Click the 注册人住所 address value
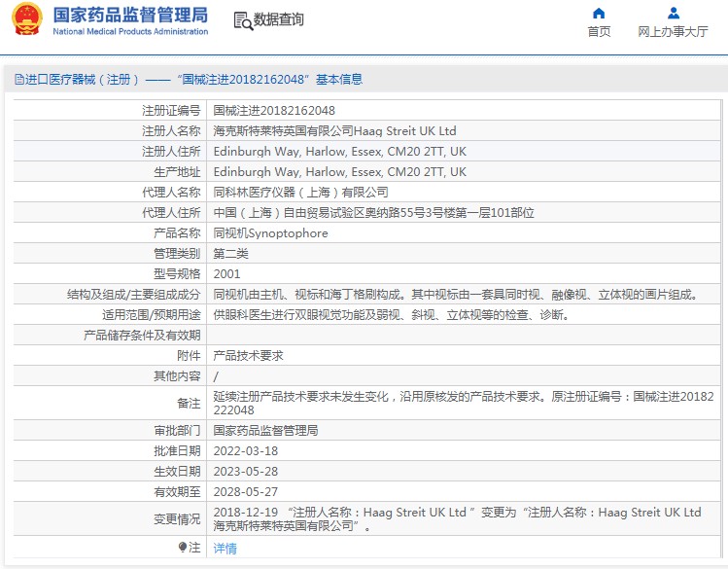This screenshot has height=569, width=728. [340, 152]
